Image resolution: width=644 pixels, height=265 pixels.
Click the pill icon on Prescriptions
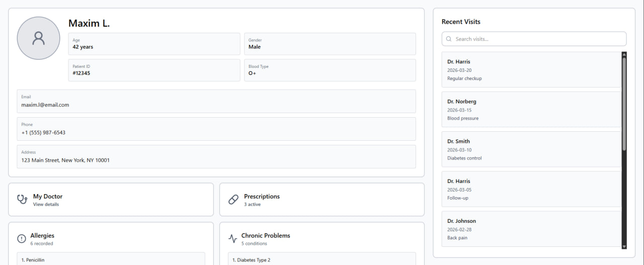[x=233, y=200]
